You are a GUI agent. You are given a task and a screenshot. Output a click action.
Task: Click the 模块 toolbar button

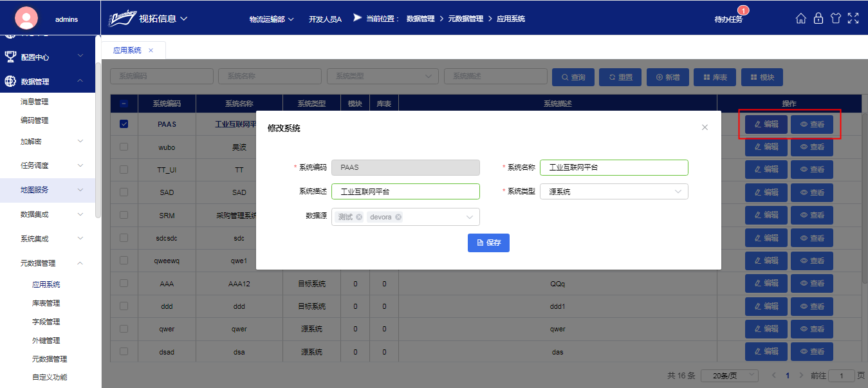[762, 77]
